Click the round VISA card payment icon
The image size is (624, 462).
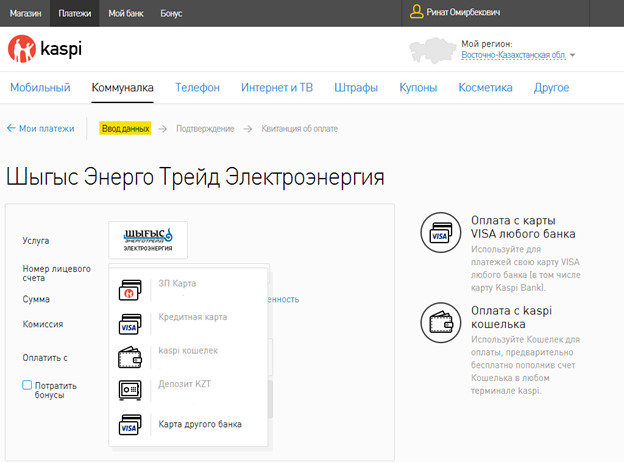coord(441,232)
